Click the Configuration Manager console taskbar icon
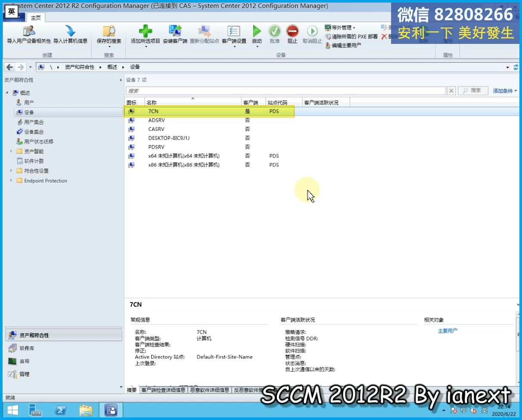Screen dimensions: 522x420 click(x=111, y=410)
